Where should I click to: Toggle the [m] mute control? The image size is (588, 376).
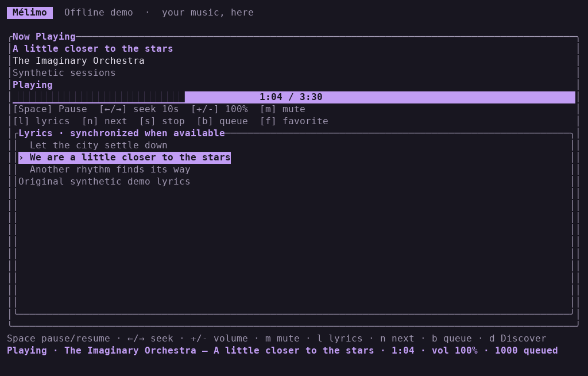click(x=283, y=109)
